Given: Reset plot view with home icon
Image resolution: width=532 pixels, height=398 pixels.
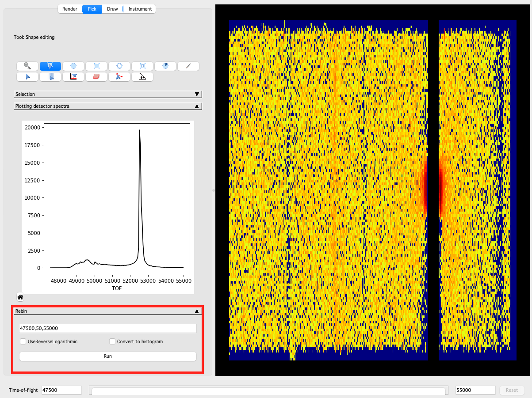Looking at the screenshot, I should pos(20,297).
